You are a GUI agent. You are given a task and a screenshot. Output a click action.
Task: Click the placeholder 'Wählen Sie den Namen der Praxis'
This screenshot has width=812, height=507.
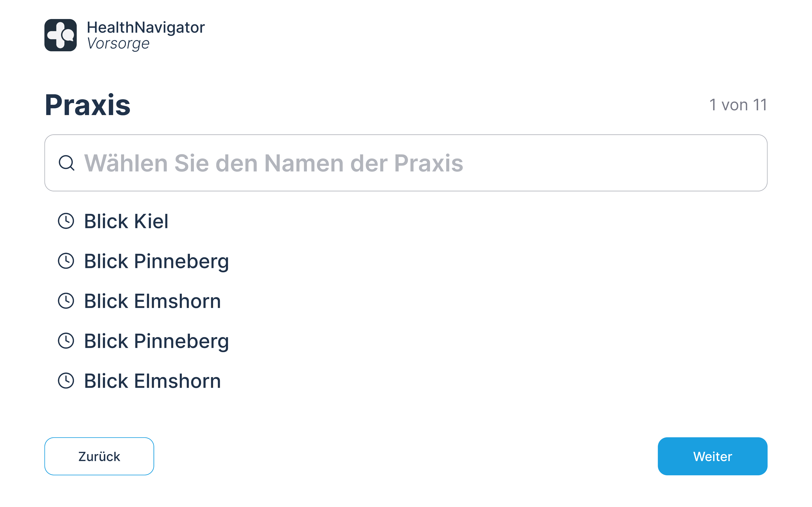pyautogui.click(x=273, y=163)
